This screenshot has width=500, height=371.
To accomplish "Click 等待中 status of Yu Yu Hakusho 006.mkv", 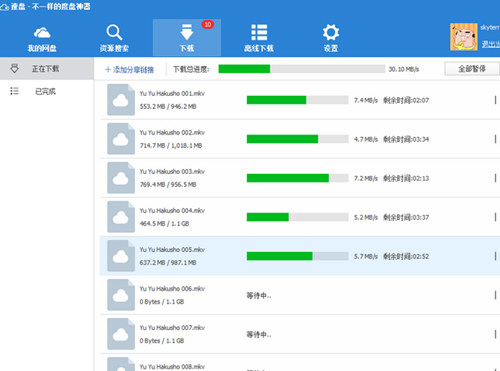I will click(259, 296).
